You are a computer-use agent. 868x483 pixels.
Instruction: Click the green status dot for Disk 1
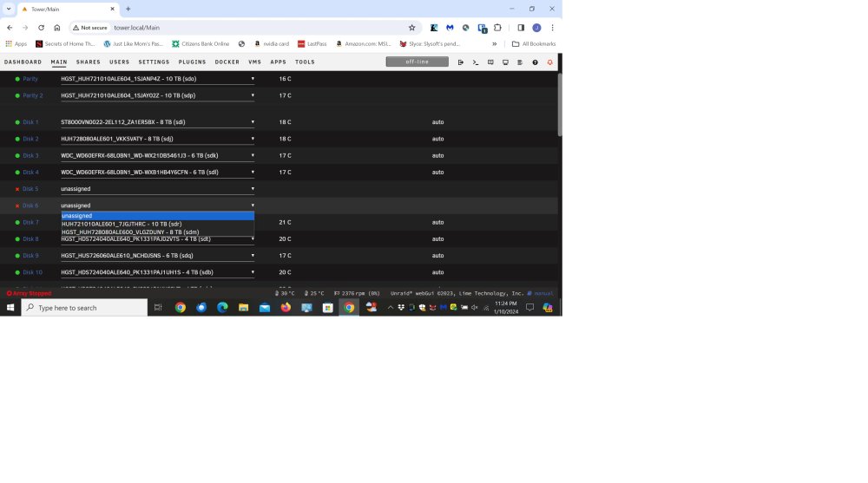17,122
